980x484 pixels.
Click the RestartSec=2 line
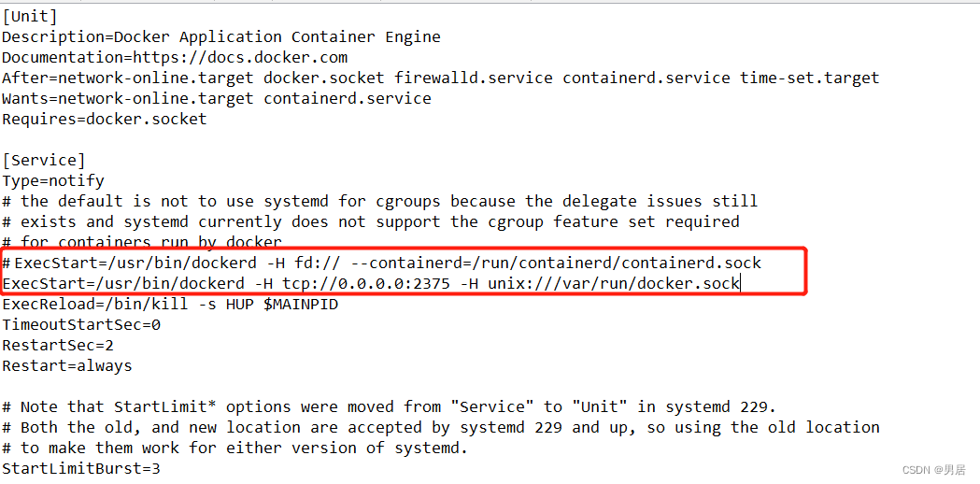pos(58,345)
